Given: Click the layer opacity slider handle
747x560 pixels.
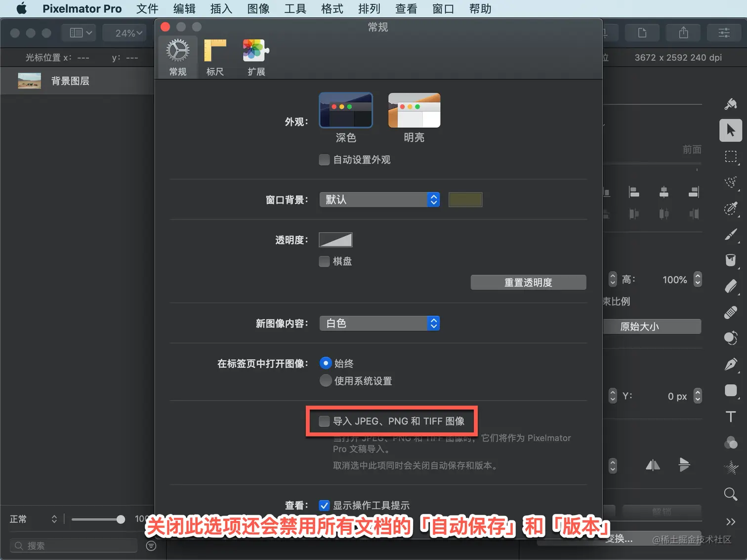Looking at the screenshot, I should [121, 519].
